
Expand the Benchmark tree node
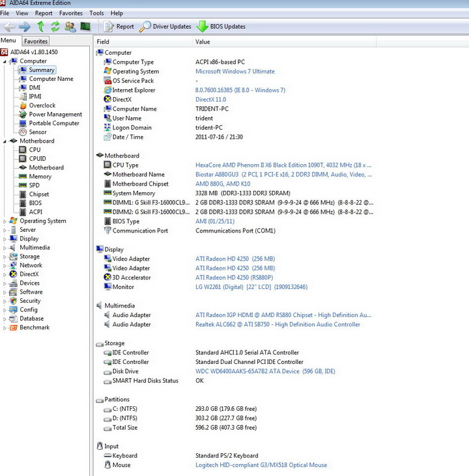coord(5,328)
